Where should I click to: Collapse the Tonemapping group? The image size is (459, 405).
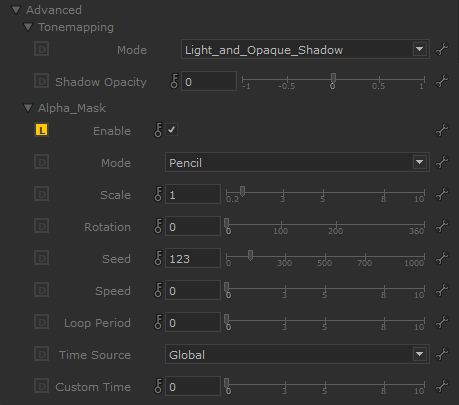click(28, 27)
